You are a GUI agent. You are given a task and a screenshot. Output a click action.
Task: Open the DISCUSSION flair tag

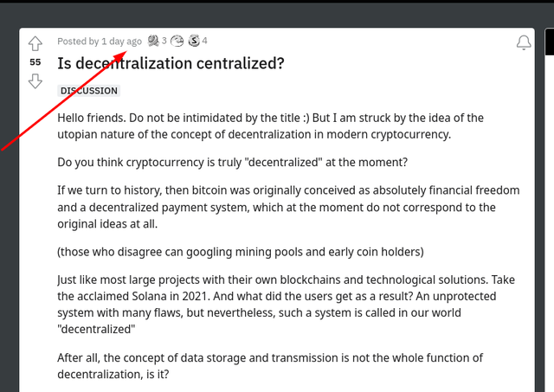[x=88, y=91]
